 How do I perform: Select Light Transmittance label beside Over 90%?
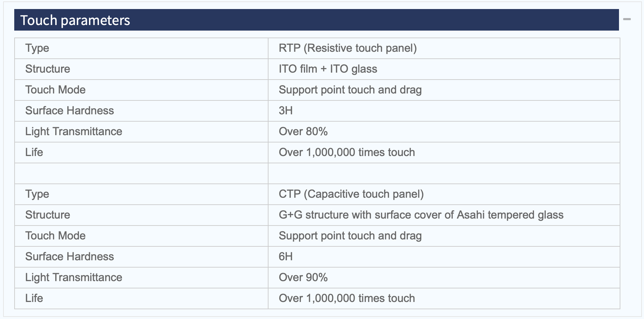coord(74,277)
